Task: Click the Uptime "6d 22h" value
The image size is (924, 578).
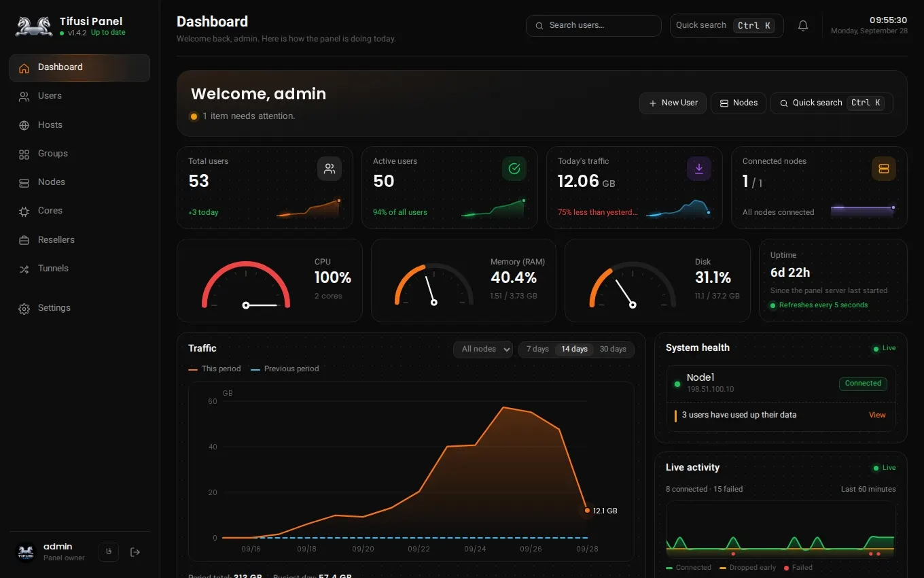Action: [x=790, y=273]
